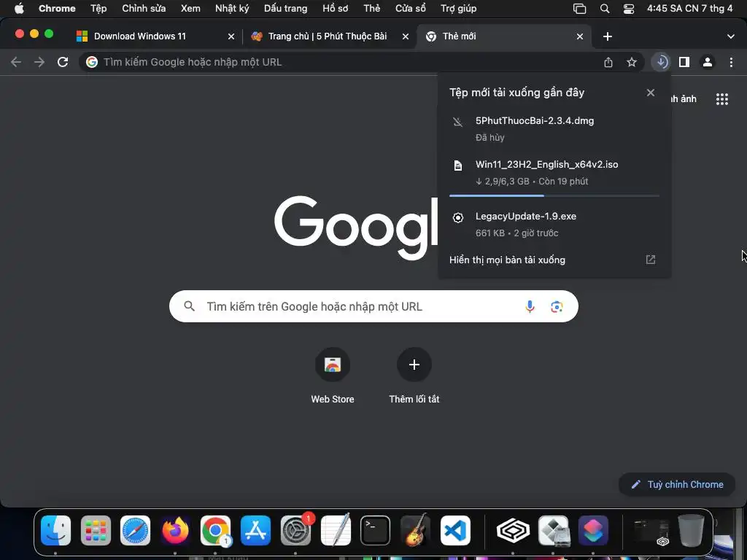Open the profile avatar menu
The height and width of the screenshot is (560, 747).
pos(708,62)
